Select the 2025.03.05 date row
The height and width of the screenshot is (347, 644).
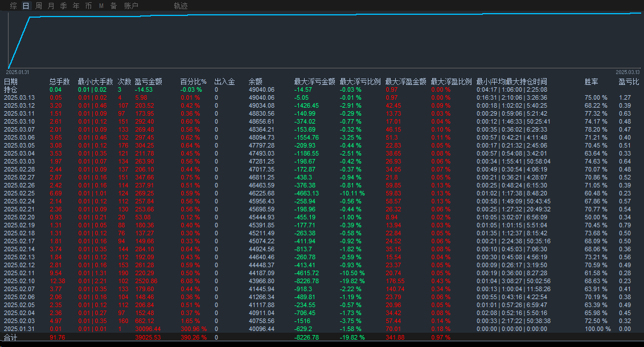point(19,145)
